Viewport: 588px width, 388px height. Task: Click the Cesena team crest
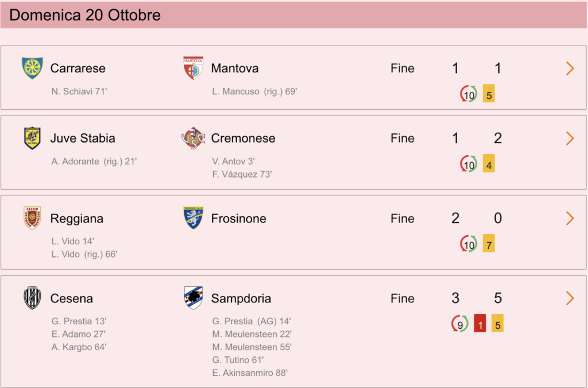tap(32, 298)
